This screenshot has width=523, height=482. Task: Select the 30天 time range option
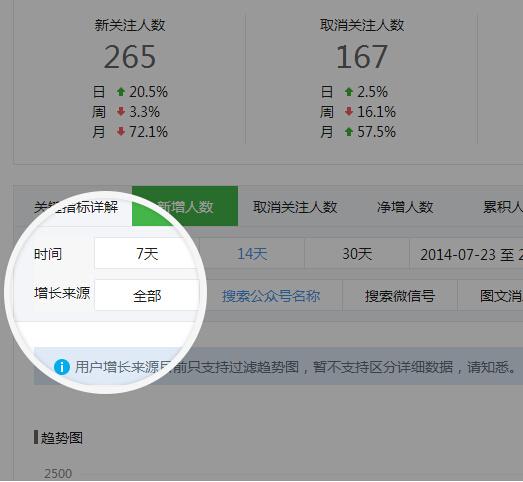357,254
